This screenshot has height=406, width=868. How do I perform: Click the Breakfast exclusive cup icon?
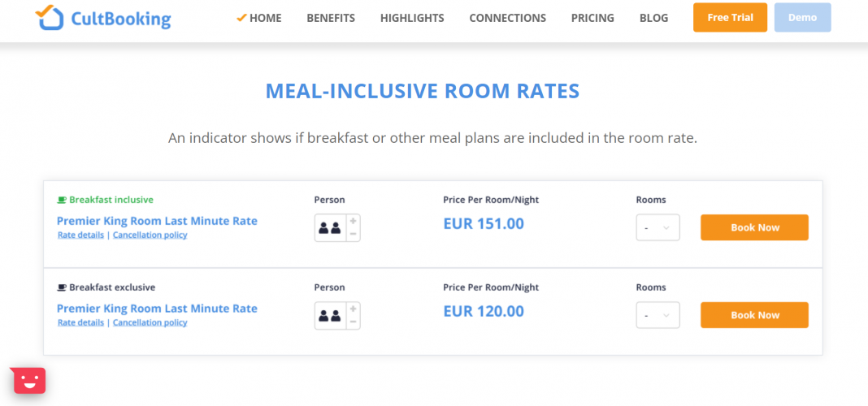(62, 287)
